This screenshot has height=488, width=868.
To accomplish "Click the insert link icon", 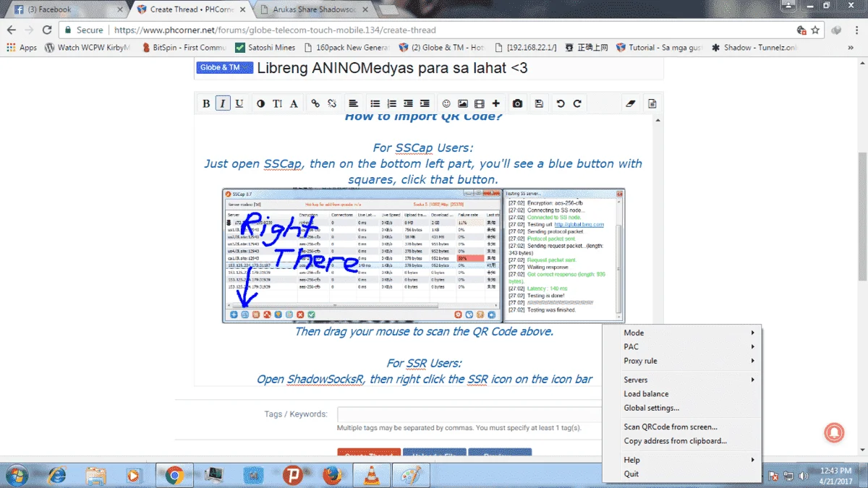I will (315, 103).
